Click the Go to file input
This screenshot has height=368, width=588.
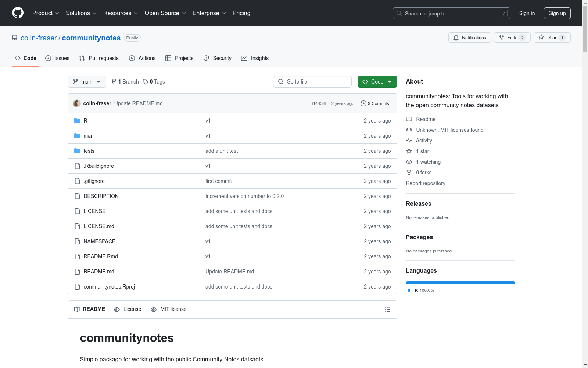[312, 82]
